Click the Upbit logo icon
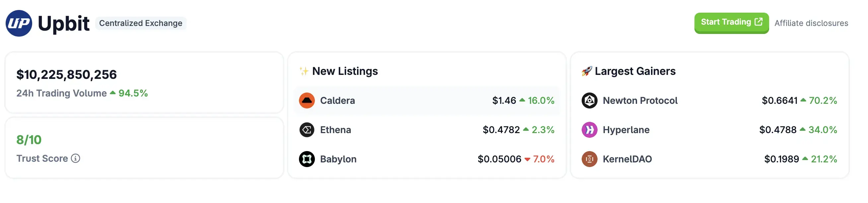868x203 pixels. pos(19,23)
